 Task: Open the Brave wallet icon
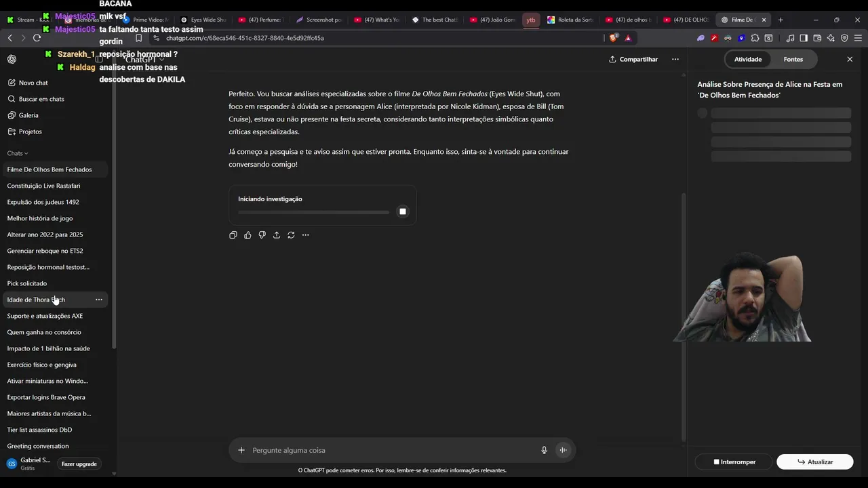pos(817,38)
